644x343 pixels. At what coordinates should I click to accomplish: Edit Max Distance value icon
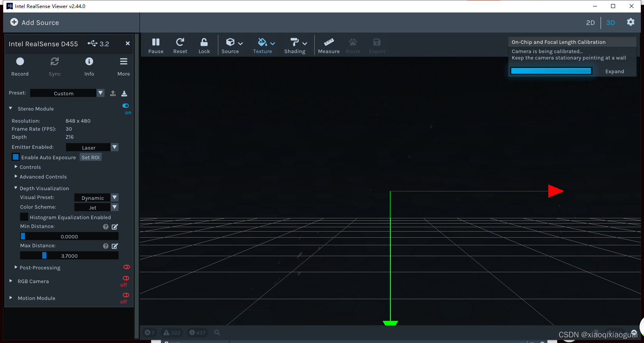pyautogui.click(x=115, y=246)
